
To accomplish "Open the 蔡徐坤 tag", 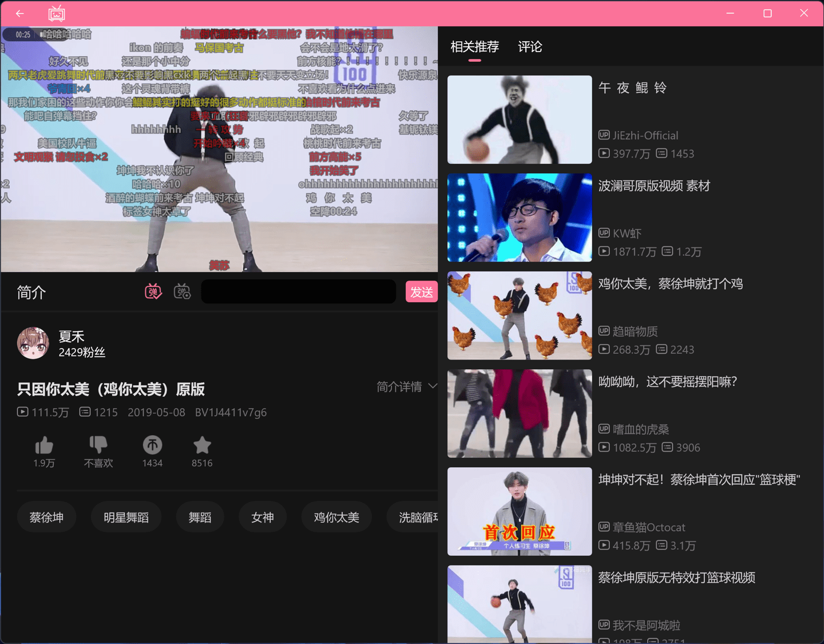I will click(x=46, y=516).
